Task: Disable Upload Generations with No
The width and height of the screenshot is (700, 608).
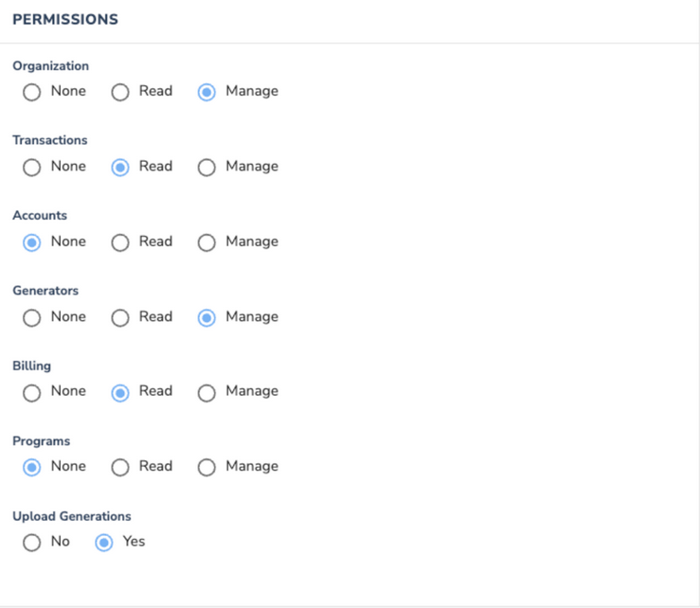Action: pos(31,543)
